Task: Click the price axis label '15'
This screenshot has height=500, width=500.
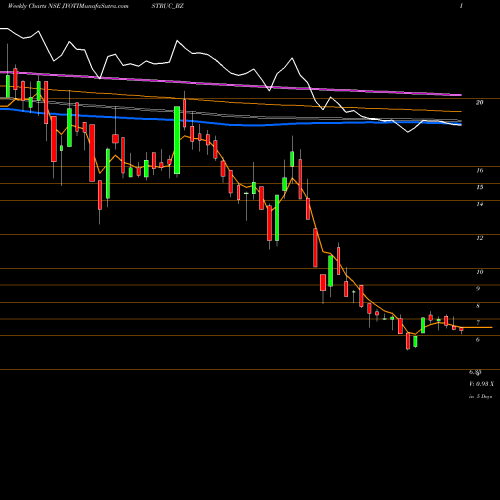Action: tap(479, 187)
